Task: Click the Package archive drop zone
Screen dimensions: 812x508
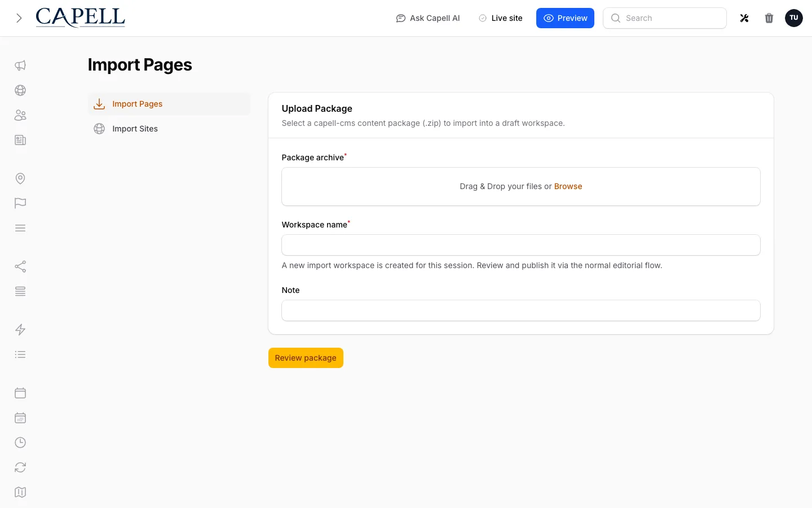Action: pyautogui.click(x=521, y=186)
